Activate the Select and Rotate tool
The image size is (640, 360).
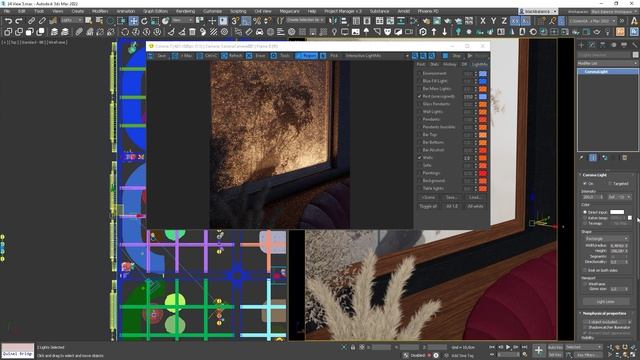point(144,20)
